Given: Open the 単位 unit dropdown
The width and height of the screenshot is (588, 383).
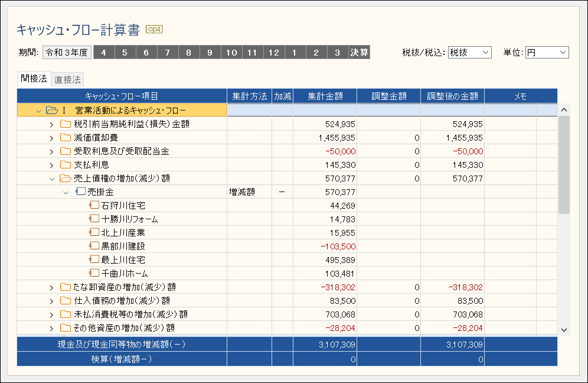Looking at the screenshot, I should (547, 53).
